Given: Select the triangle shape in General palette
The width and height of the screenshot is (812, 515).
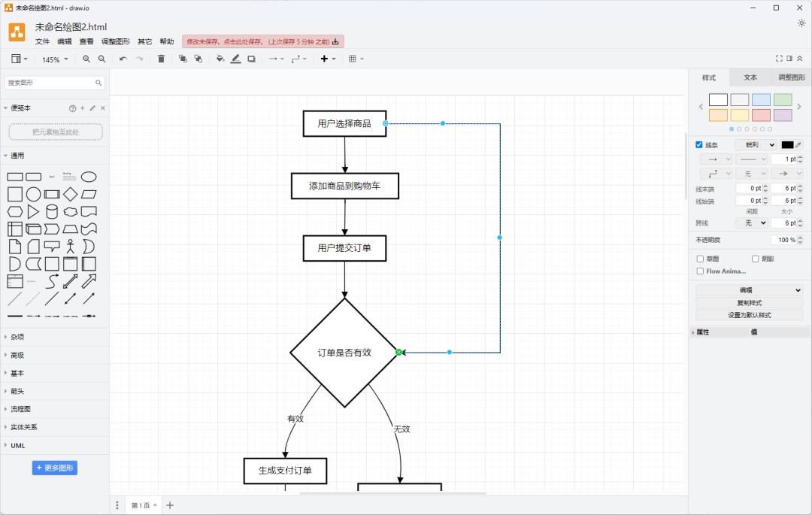Looking at the screenshot, I should tap(33, 212).
